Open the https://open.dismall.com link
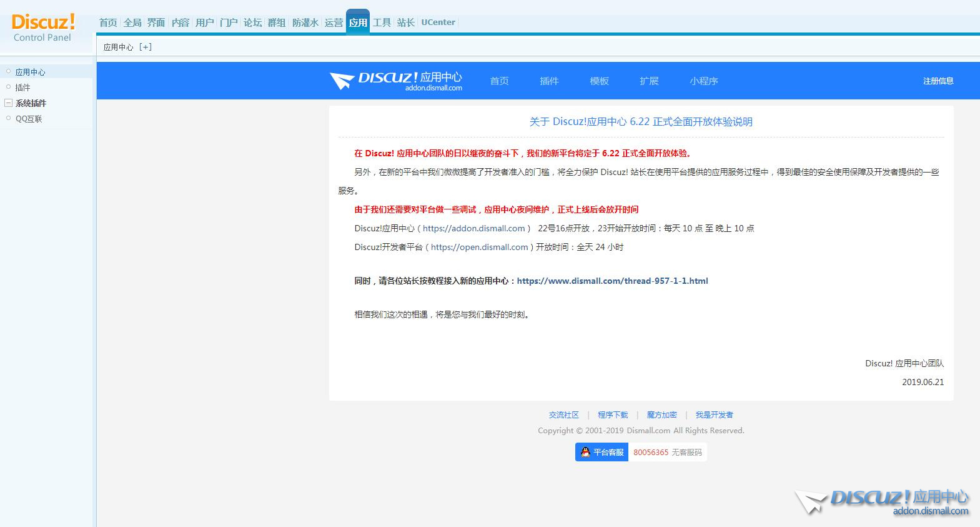Screen dimensions: 980x527 click(x=479, y=248)
